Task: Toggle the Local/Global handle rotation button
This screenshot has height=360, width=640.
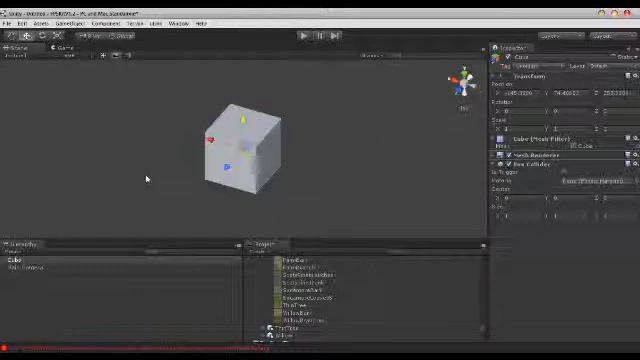Action: coord(121,36)
